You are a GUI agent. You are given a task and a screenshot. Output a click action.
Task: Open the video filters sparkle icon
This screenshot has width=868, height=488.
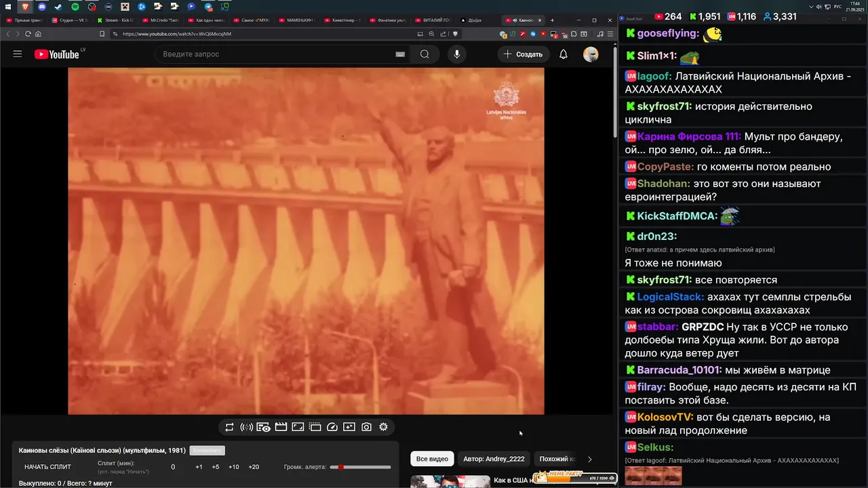point(349,427)
